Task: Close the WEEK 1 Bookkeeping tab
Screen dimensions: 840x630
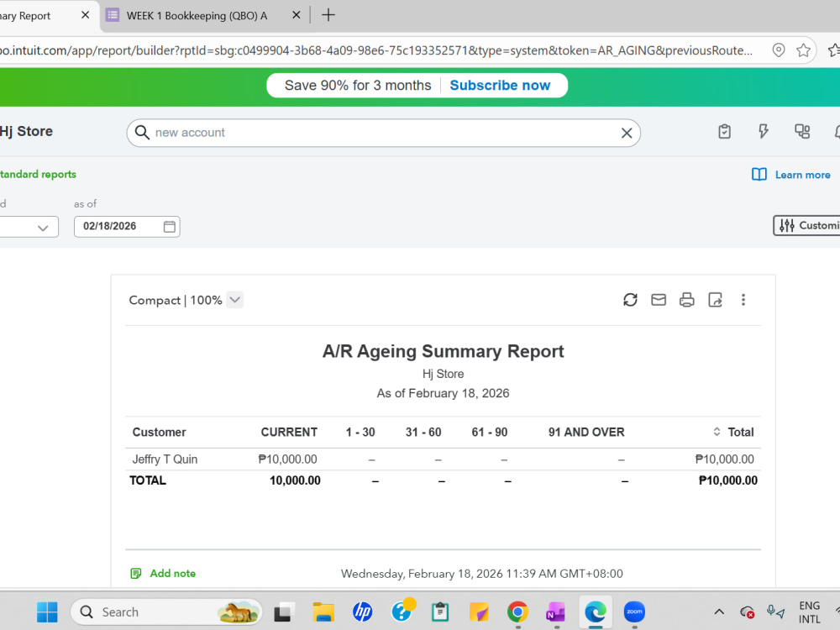Action: (x=297, y=15)
